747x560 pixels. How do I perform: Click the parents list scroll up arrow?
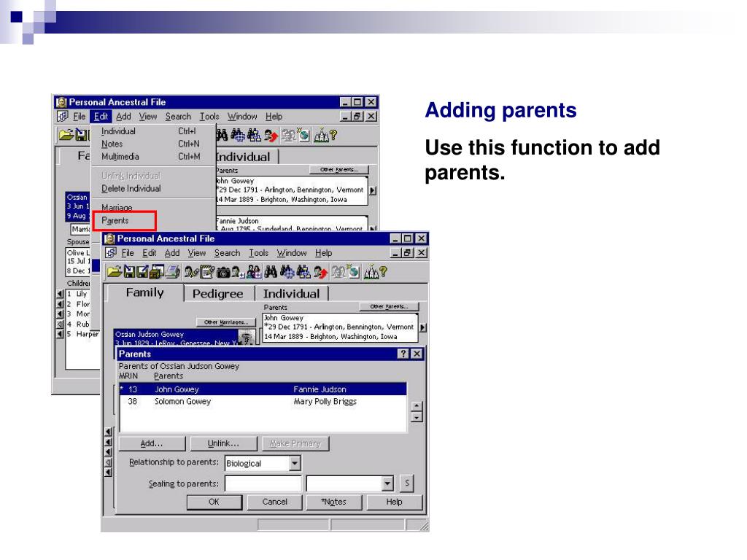pyautogui.click(x=417, y=406)
